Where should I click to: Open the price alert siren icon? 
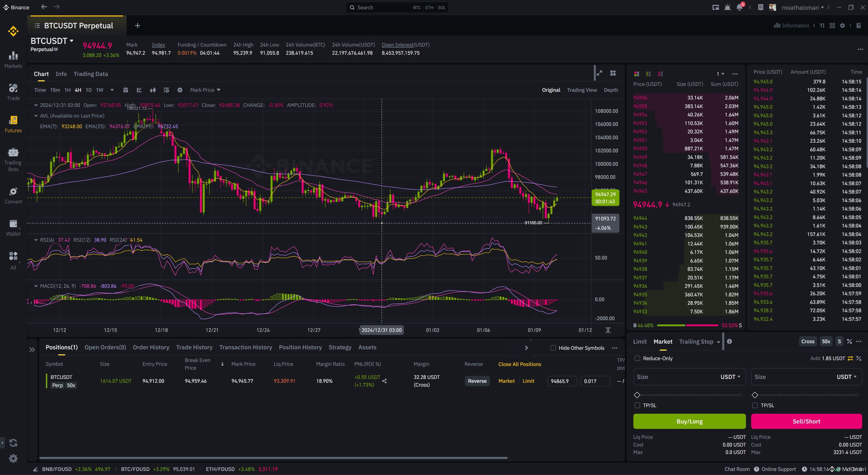(727, 7)
